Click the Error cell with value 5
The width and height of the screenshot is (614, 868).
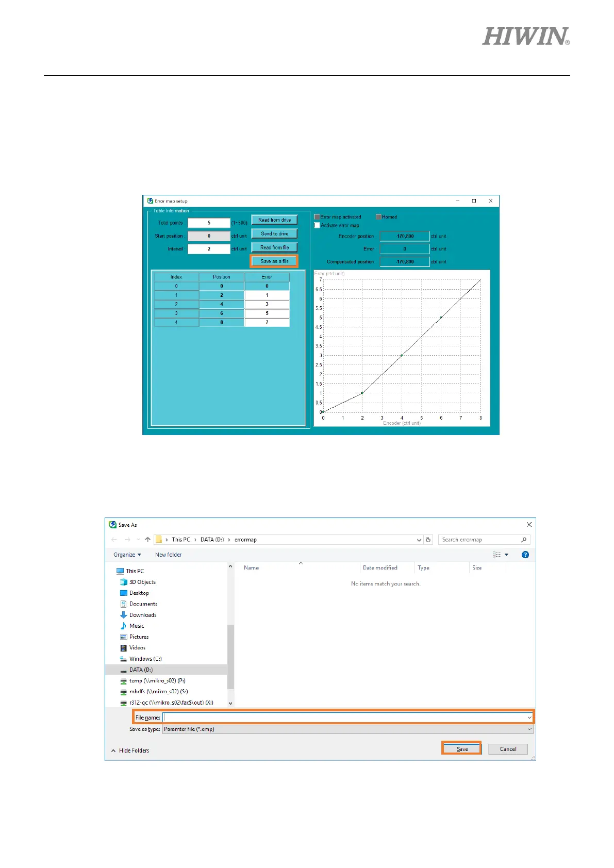click(267, 313)
